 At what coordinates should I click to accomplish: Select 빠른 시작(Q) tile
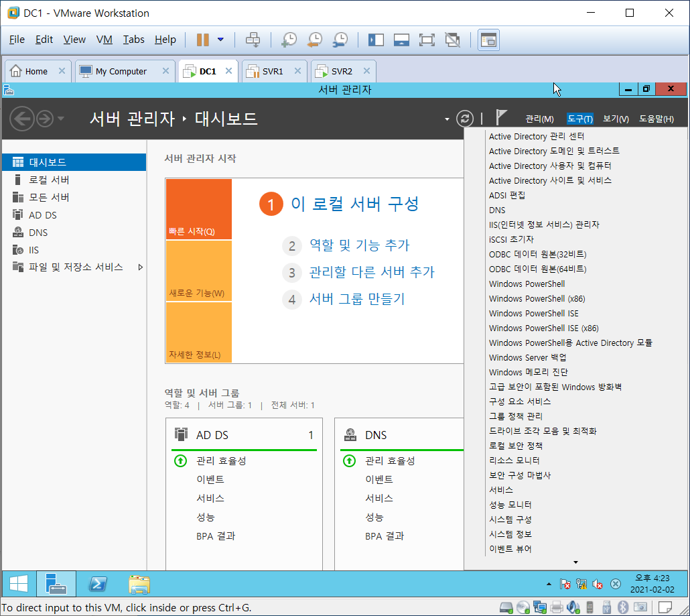coord(199,209)
